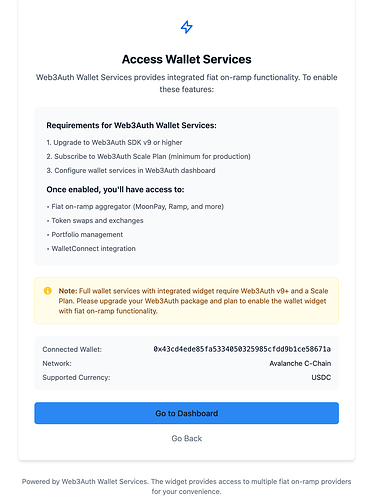Viewport: 369px width, 500px height.
Task: Click Configure wallet services in dashboard item
Action: (x=131, y=170)
